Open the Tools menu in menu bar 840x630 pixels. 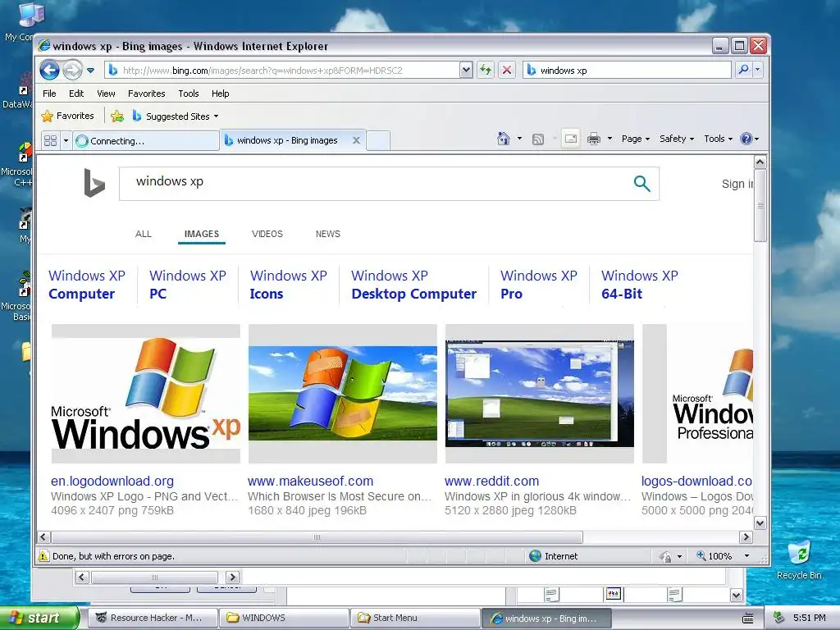189,94
